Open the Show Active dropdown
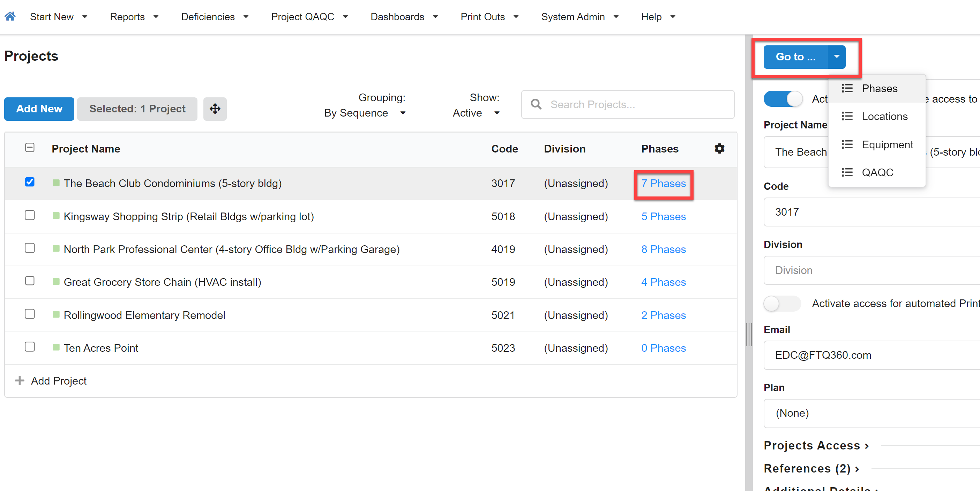Viewport: 980px width, 491px height. (x=476, y=113)
